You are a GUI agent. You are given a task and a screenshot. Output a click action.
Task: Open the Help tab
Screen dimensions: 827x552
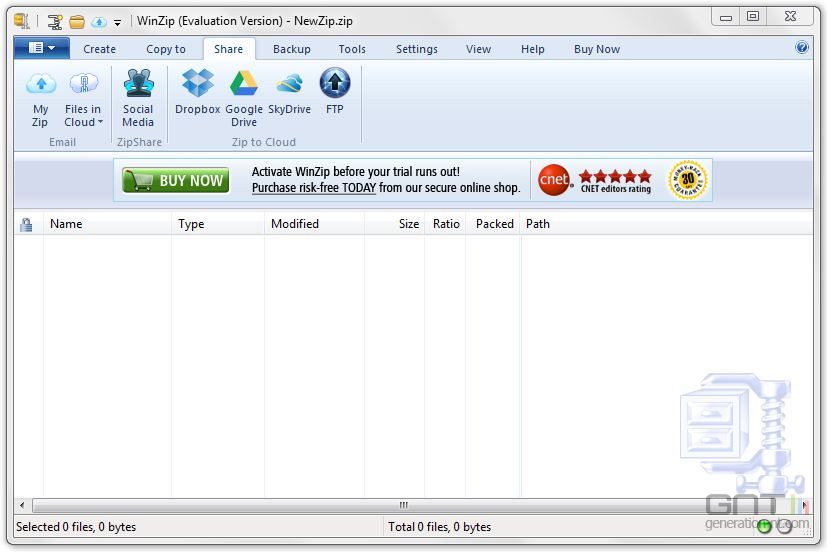point(533,49)
